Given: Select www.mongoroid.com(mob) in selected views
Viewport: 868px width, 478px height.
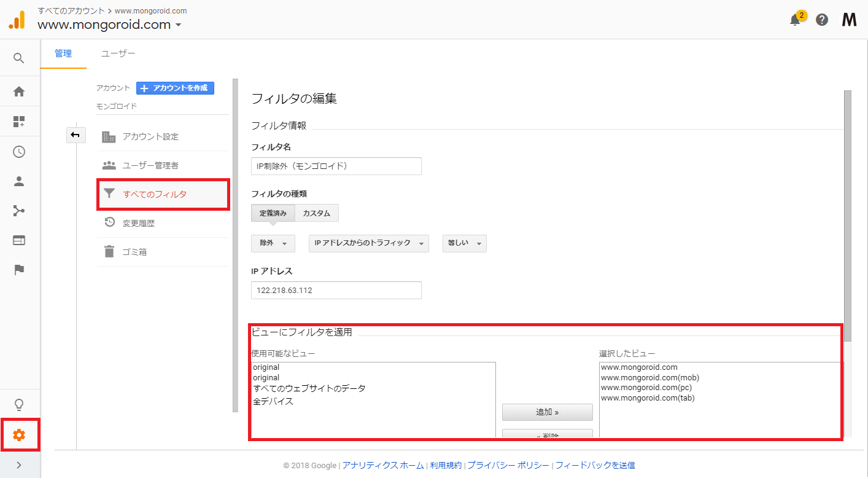Looking at the screenshot, I should pos(650,377).
